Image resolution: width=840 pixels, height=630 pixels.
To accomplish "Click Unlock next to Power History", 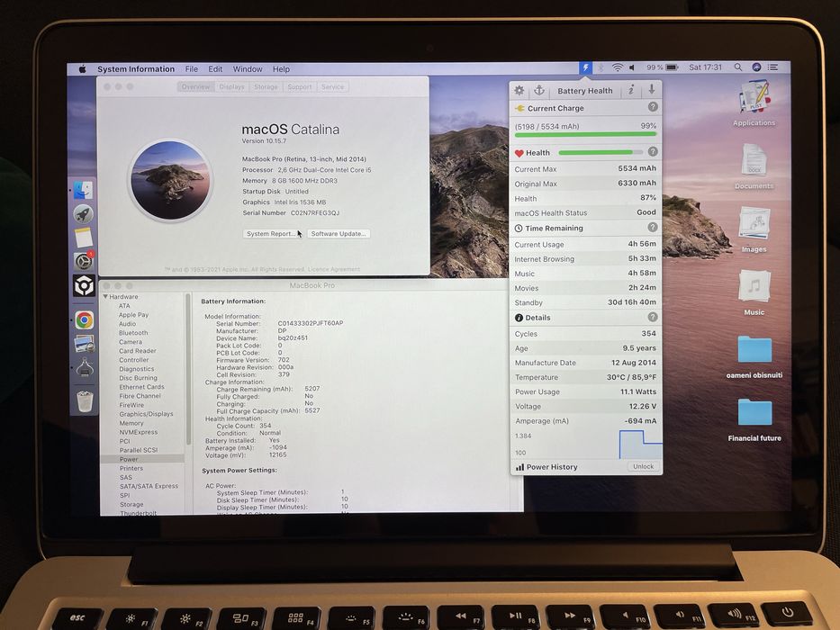I will [643, 466].
